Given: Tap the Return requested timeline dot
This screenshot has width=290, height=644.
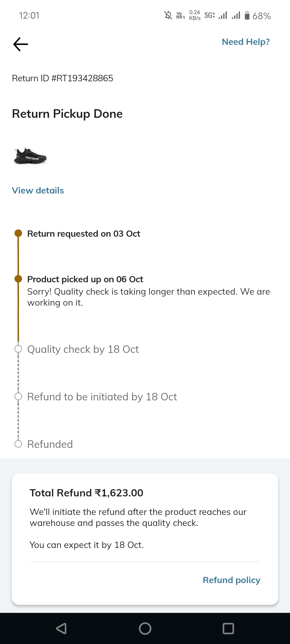Looking at the screenshot, I should pos(18,233).
